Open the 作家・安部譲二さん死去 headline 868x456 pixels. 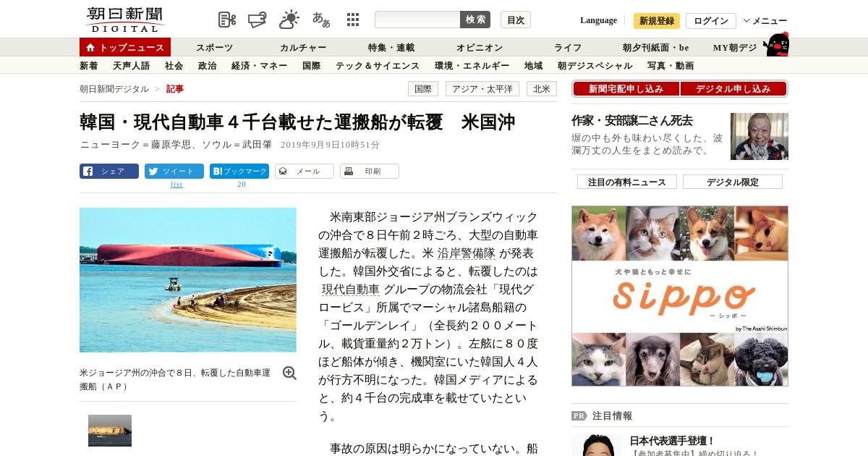click(x=632, y=120)
